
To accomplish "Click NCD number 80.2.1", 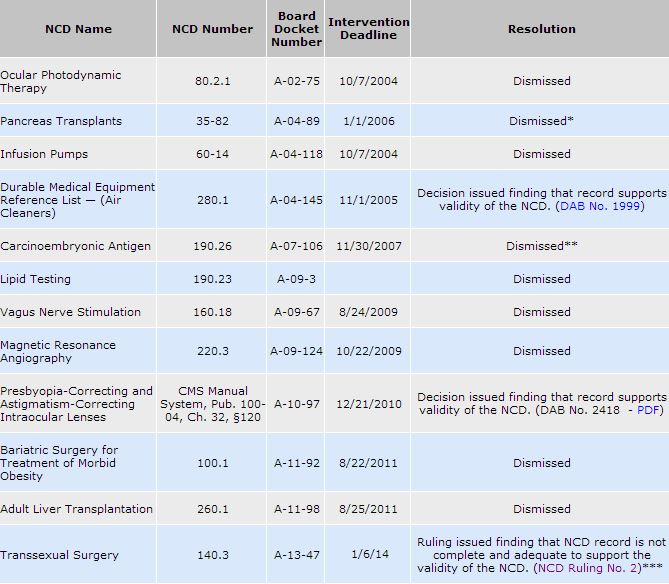I will [212, 81].
